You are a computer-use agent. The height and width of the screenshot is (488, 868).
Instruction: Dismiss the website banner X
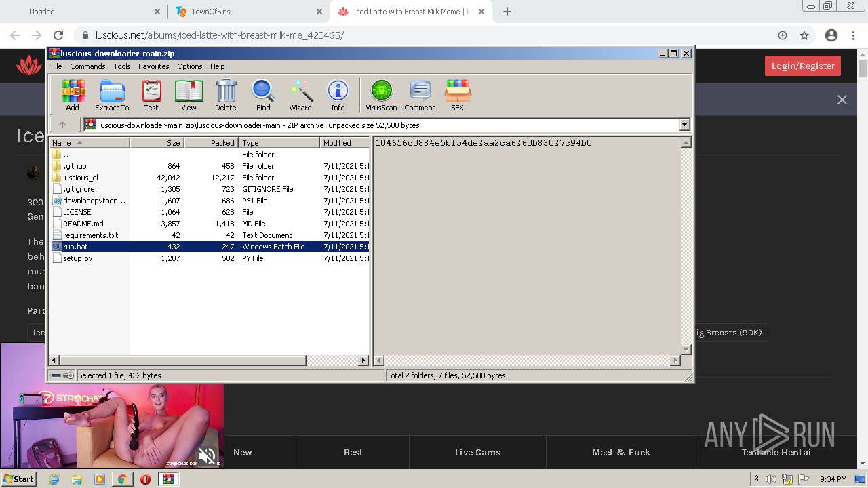[x=842, y=100]
